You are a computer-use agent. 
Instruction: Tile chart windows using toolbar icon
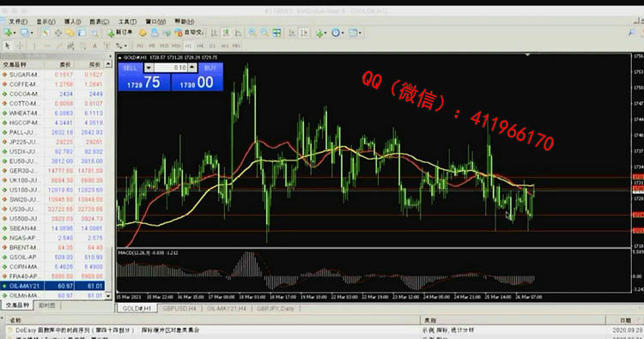[276, 33]
